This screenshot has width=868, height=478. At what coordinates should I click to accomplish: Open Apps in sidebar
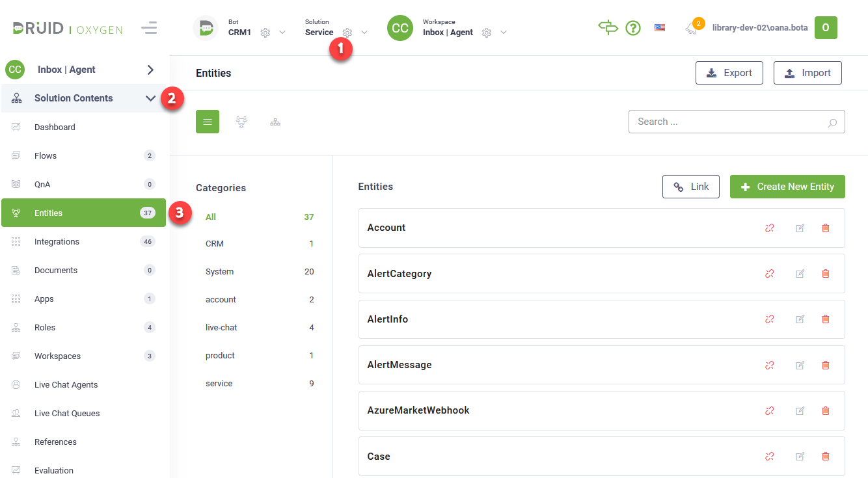(85, 299)
